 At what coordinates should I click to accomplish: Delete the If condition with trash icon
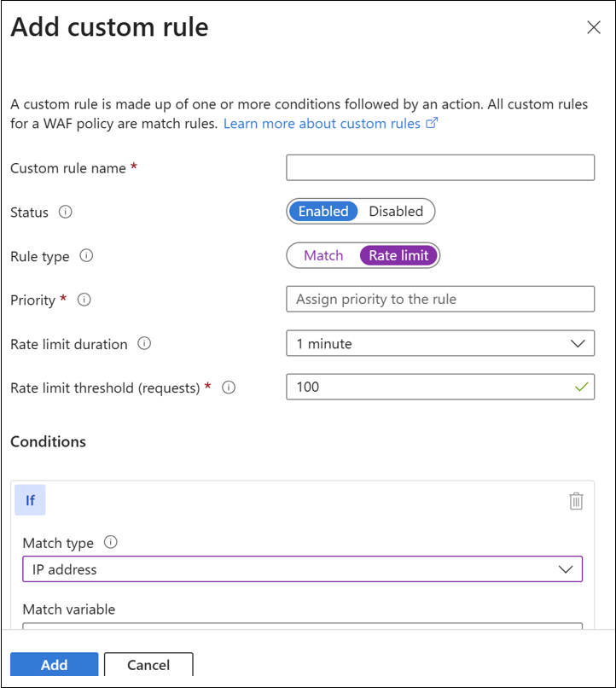click(x=576, y=501)
